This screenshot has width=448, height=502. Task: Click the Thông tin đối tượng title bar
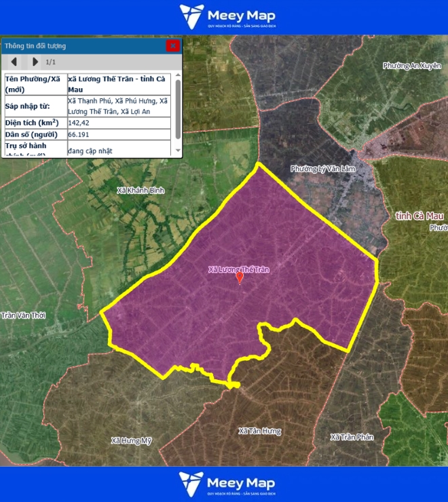pyautogui.click(x=81, y=46)
